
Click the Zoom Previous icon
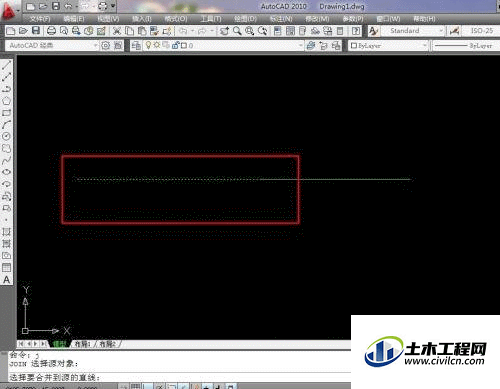[262, 31]
